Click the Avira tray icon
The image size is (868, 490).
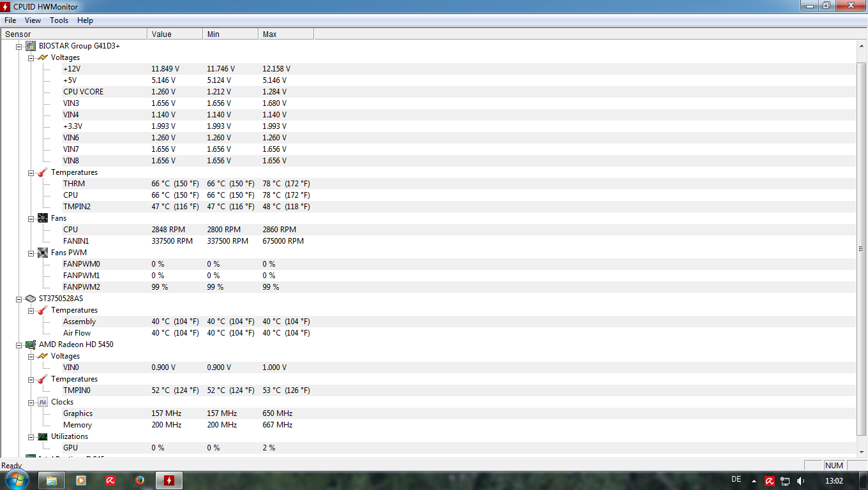pos(770,481)
